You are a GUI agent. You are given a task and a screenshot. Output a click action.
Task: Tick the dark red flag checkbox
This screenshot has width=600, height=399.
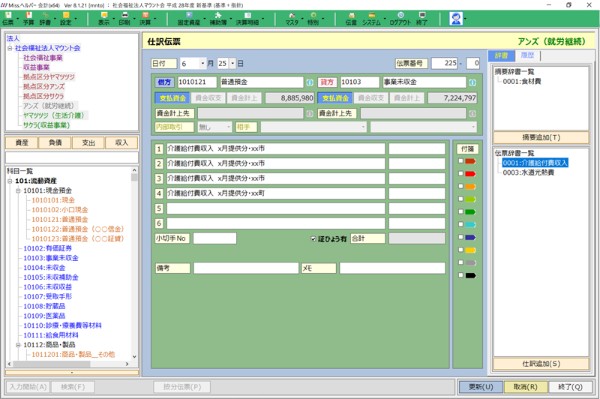tap(461, 161)
